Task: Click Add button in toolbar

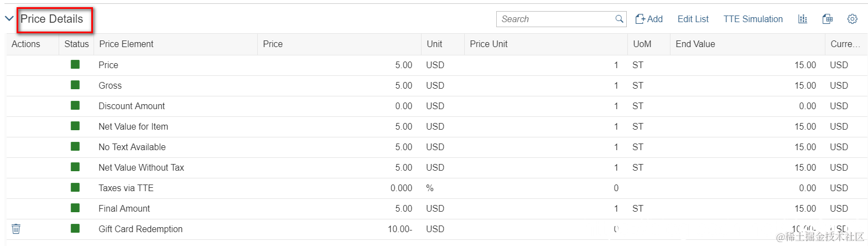Action: click(x=649, y=19)
